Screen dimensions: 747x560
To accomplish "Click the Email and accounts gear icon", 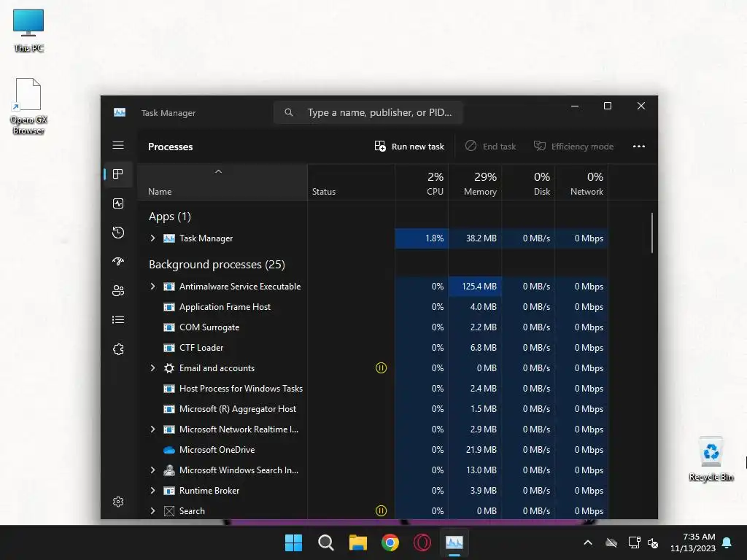I will 169,368.
